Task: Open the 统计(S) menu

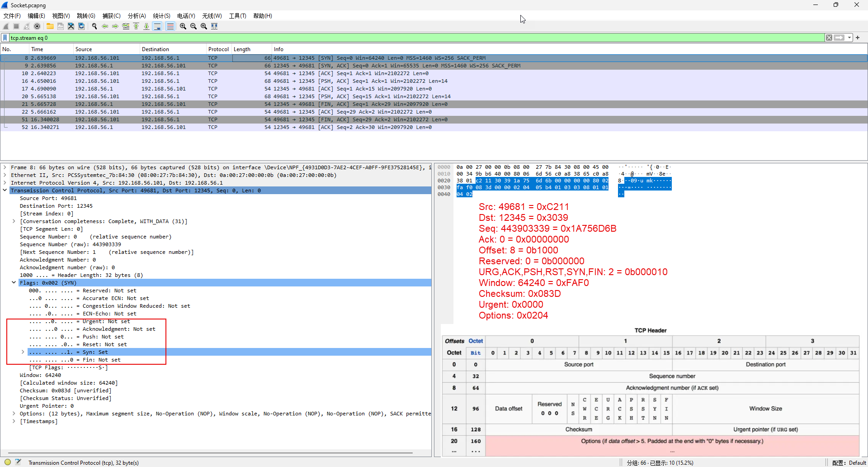Action: coord(161,16)
